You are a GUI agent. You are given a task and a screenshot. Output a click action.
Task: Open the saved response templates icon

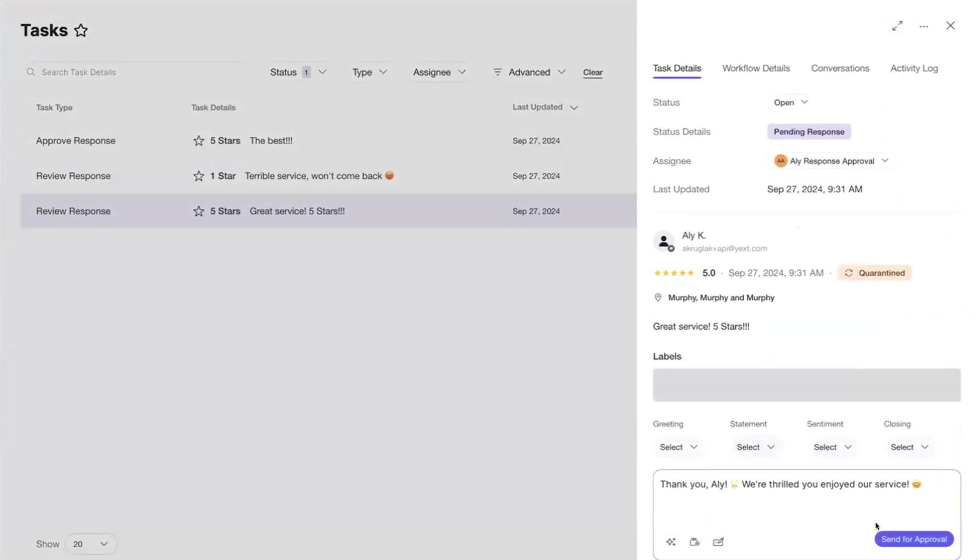(694, 542)
